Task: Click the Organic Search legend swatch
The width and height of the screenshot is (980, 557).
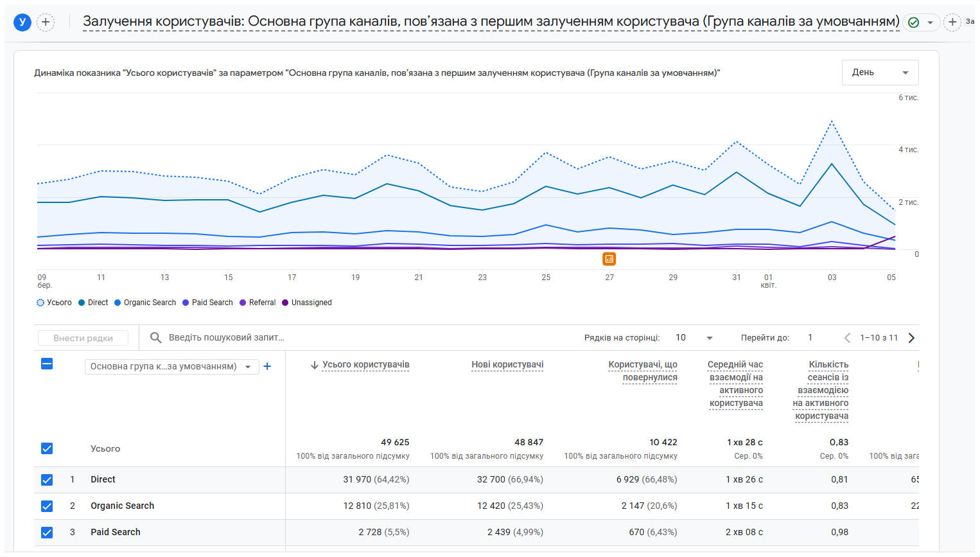Action: [x=118, y=303]
